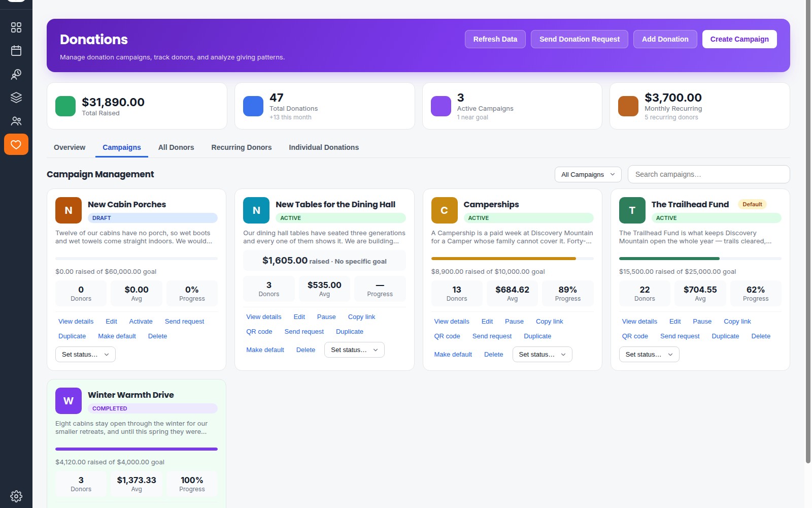Click the Create Campaign button
Screen dimensions: 812x508
pyautogui.click(x=739, y=39)
